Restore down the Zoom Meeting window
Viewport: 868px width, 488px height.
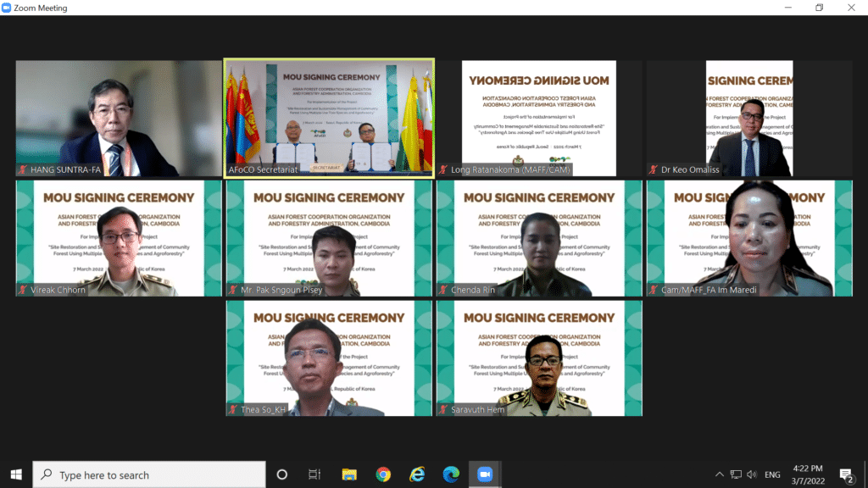pos(820,8)
